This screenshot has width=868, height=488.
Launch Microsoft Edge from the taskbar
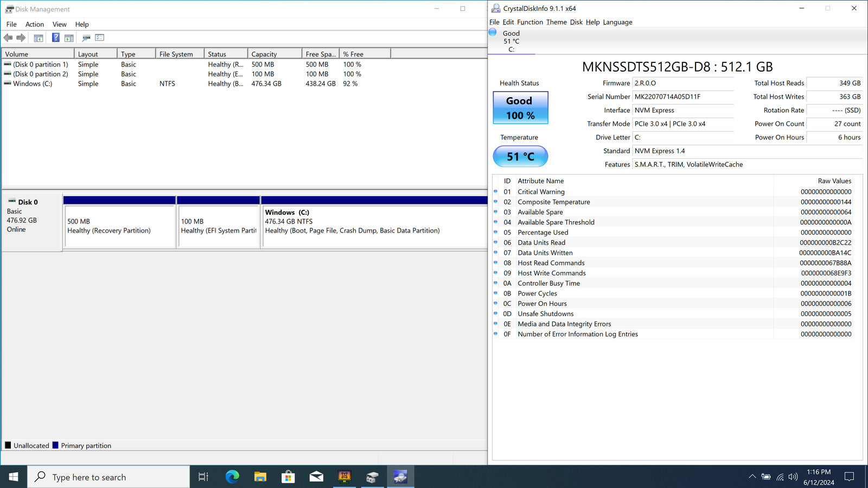[x=232, y=477]
